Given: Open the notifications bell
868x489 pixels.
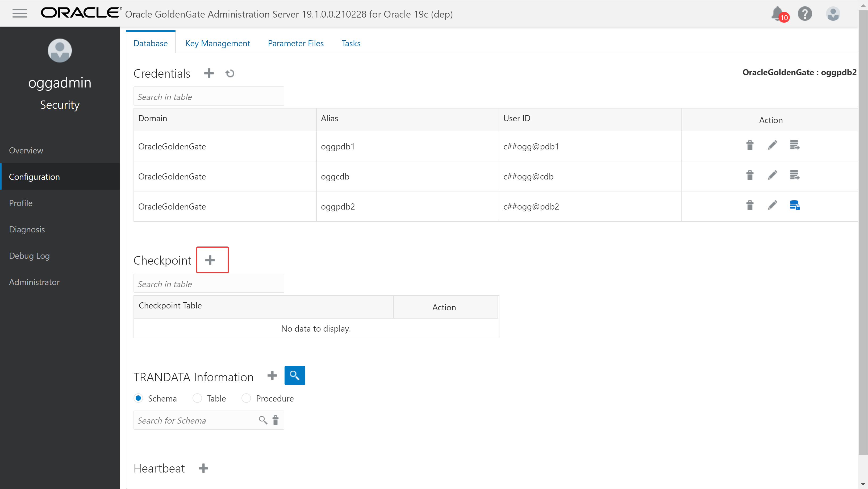Looking at the screenshot, I should pyautogui.click(x=778, y=14).
